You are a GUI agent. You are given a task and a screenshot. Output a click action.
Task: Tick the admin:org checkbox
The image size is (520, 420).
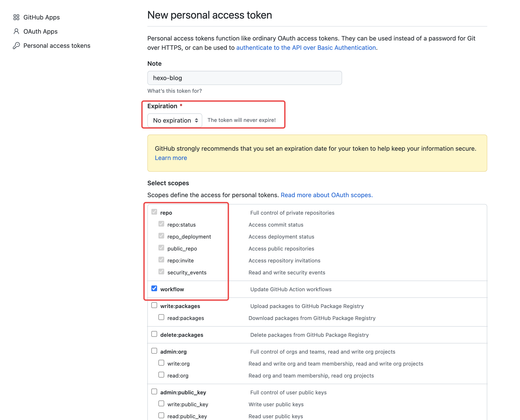click(x=154, y=351)
